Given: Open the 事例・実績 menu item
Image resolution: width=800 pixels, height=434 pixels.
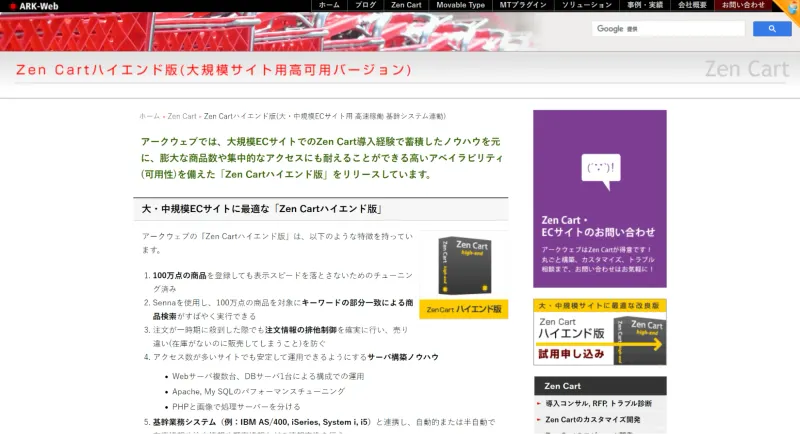Looking at the screenshot, I should click(645, 5).
